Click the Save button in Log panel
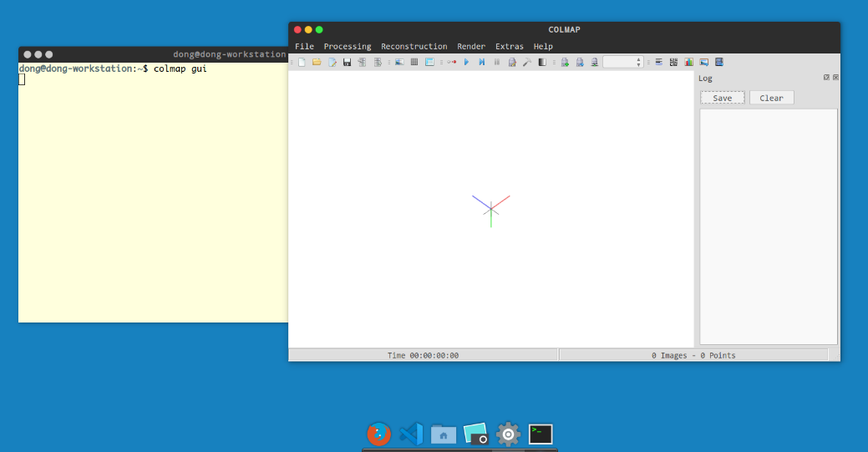Image resolution: width=868 pixels, height=452 pixels. click(723, 98)
